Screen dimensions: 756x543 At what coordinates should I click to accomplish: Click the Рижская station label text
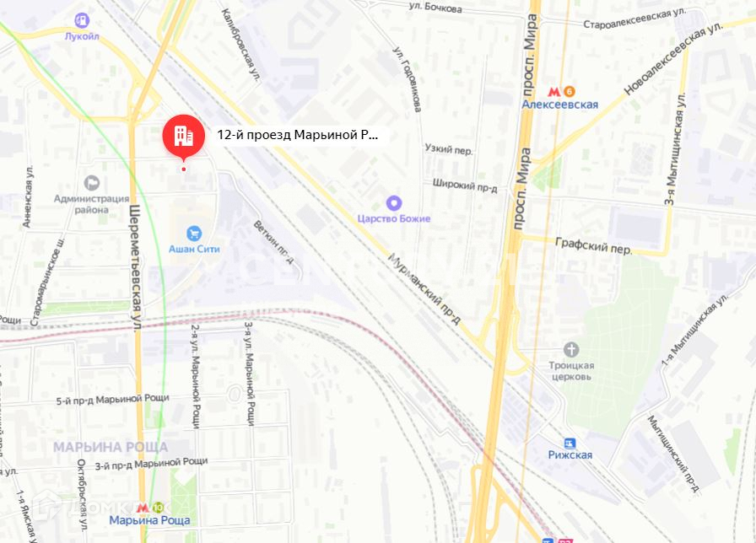(x=570, y=454)
